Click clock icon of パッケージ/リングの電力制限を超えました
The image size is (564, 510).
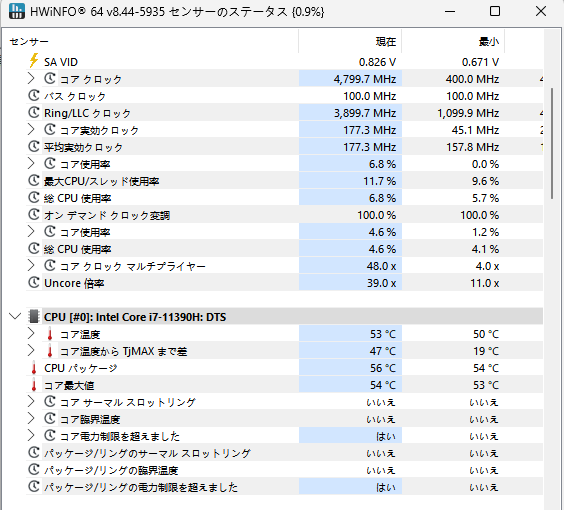click(x=34, y=487)
